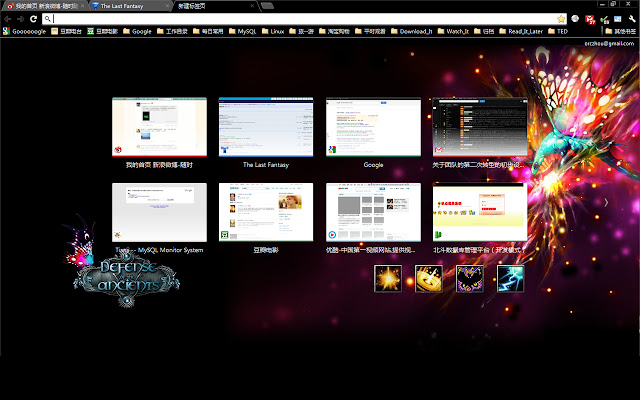Expand the Linux bookmarks folder
The height and width of the screenshot is (400, 640).
click(273, 31)
